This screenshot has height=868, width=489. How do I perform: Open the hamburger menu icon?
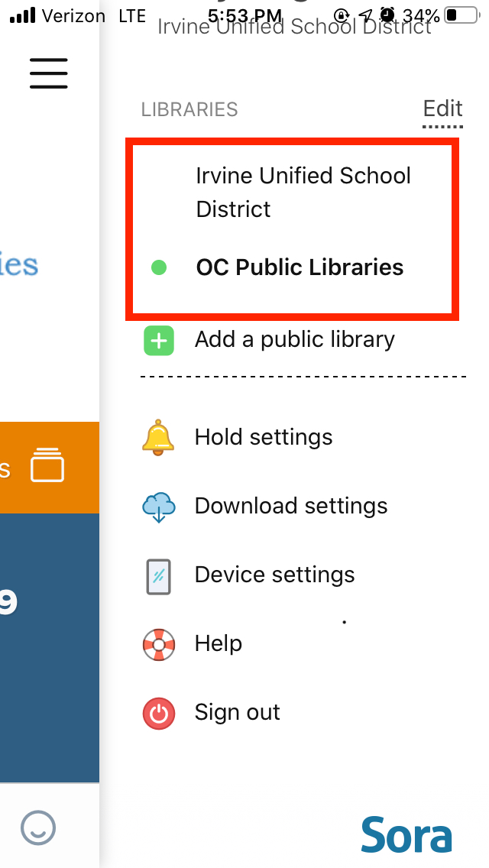(x=49, y=73)
